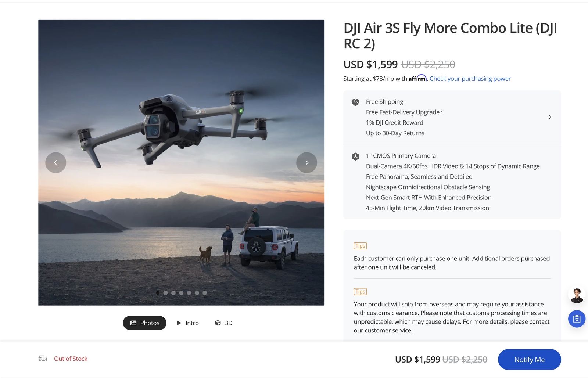The height and width of the screenshot is (378, 588).
Task: Click the blue floating rewards badge icon
Action: pyautogui.click(x=577, y=319)
